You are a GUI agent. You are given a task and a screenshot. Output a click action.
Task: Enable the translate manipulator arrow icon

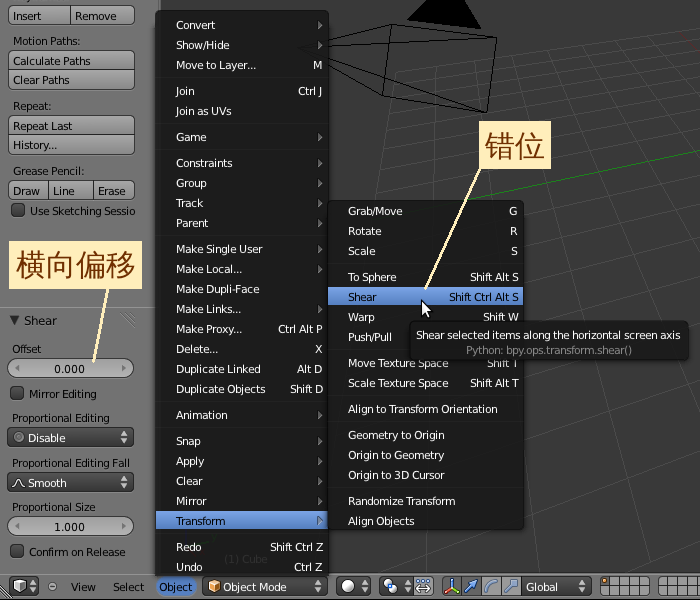pyautogui.click(x=471, y=586)
